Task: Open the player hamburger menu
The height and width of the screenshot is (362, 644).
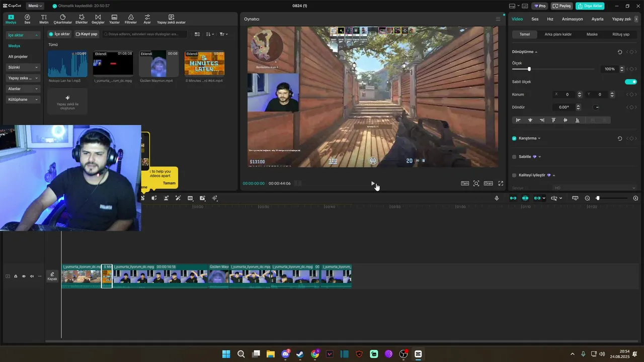Action: click(498, 19)
